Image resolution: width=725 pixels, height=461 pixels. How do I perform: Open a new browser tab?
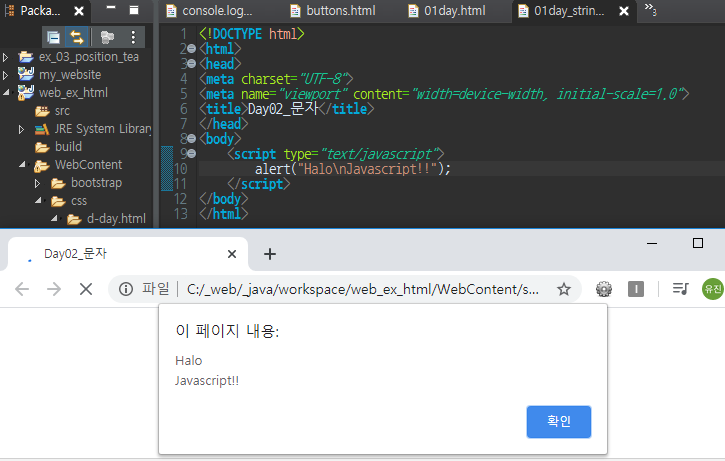270,254
